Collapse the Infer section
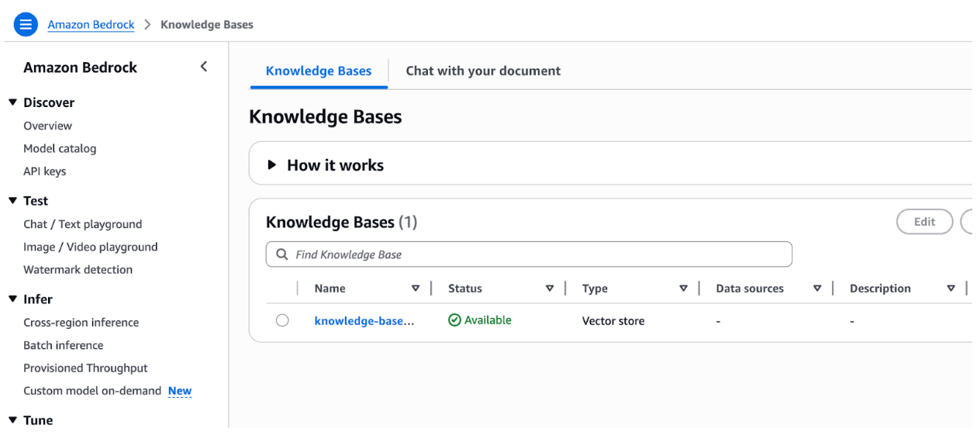 (x=12, y=299)
